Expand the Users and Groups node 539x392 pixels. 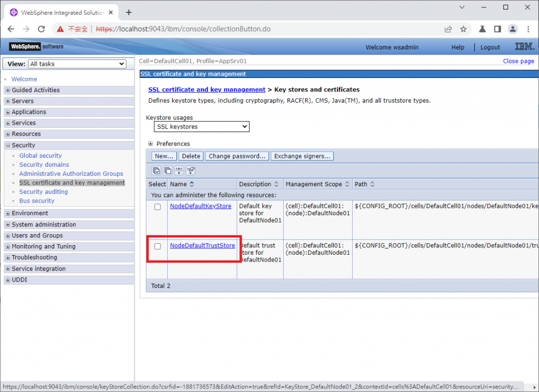(8, 236)
